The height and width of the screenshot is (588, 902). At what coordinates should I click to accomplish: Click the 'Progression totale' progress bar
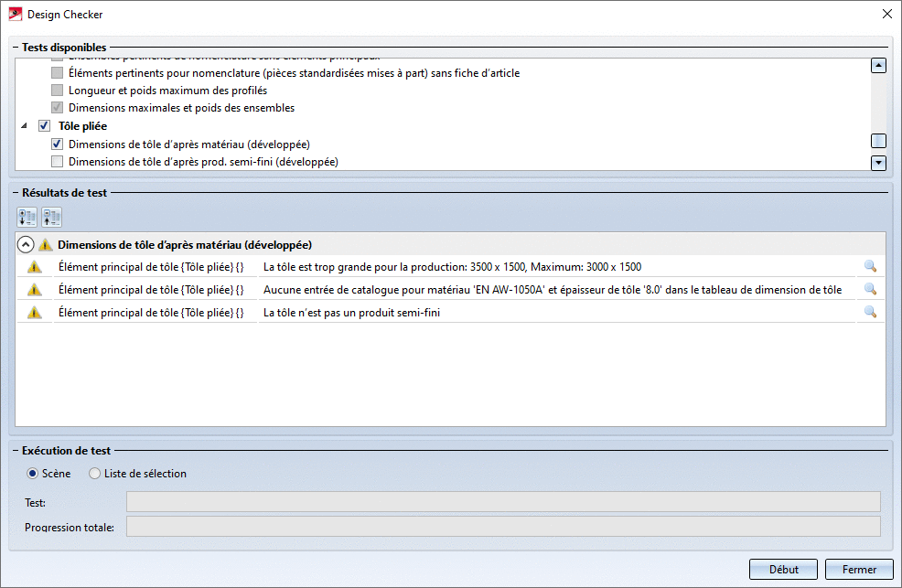(x=503, y=527)
